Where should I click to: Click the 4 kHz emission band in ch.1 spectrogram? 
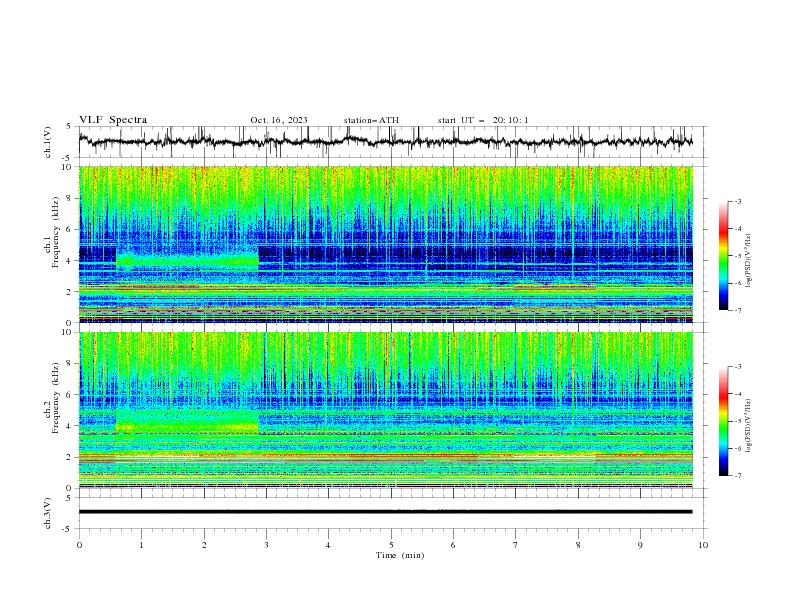click(x=187, y=261)
